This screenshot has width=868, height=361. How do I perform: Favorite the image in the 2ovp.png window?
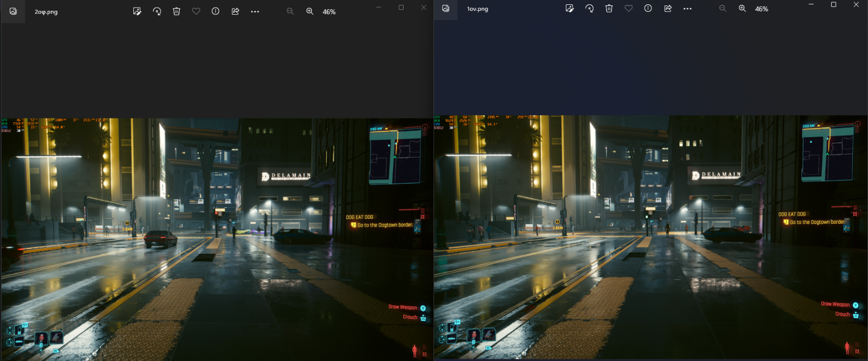(196, 11)
